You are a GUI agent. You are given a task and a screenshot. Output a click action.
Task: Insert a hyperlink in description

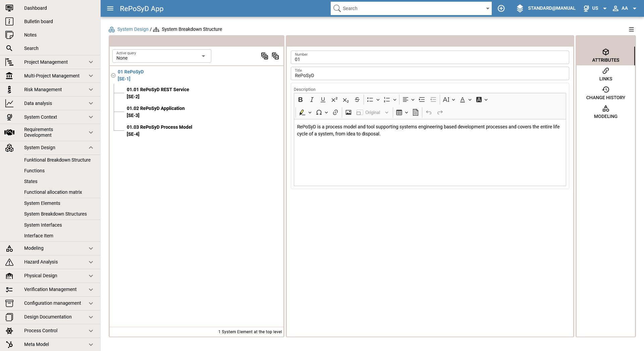pos(335,112)
